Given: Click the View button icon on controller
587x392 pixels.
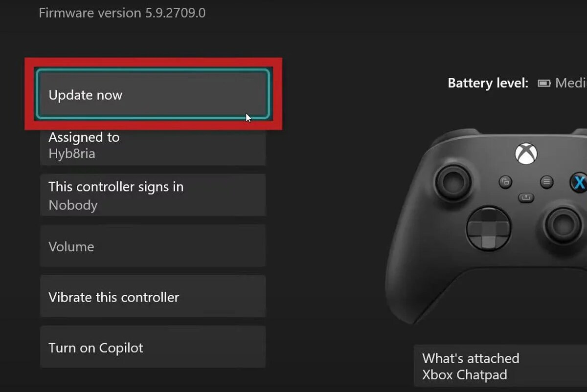Looking at the screenshot, I should coord(505,182).
